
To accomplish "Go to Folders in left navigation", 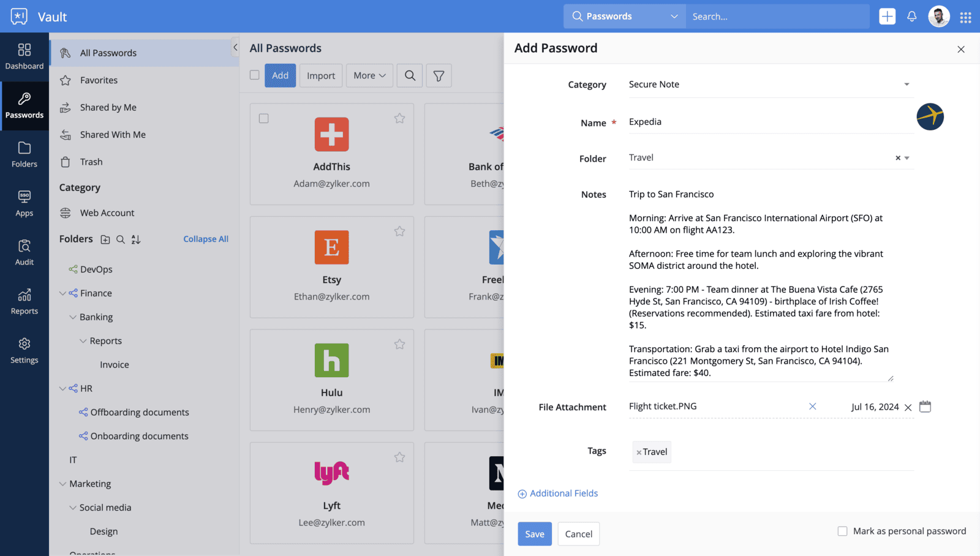I will (x=24, y=155).
